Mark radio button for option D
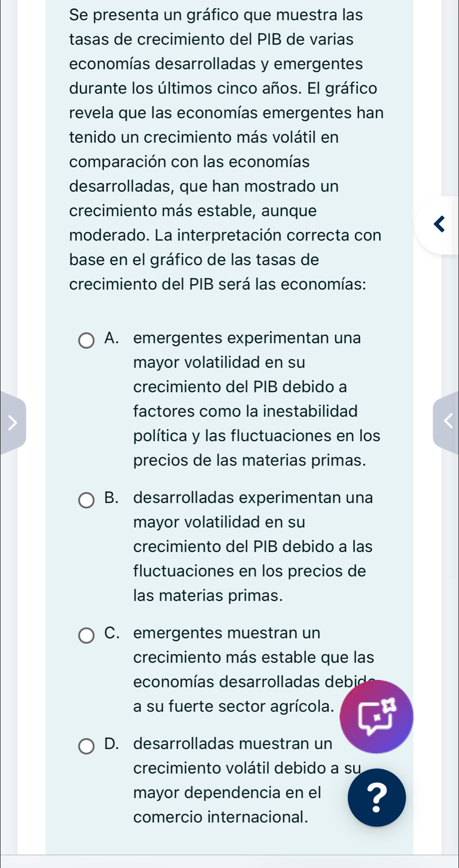Viewport: 459px width, 868px height. coord(86,746)
